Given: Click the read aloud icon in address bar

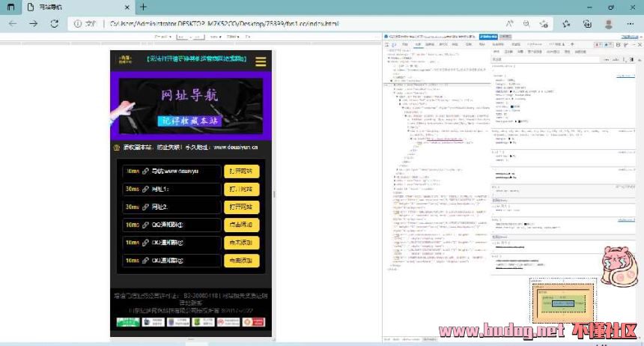Looking at the screenshot, I should pos(509,23).
